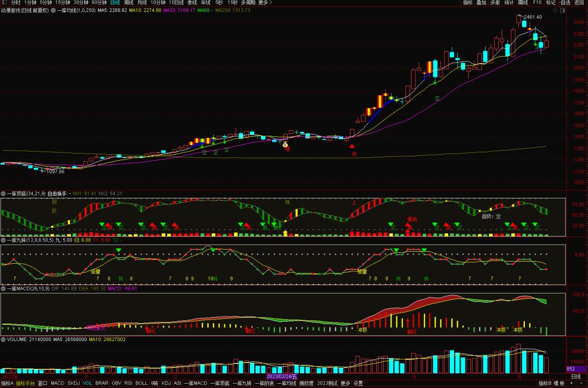Select 9转 indicator in bottom bar
The width and height of the screenshot is (588, 388).
click(x=155, y=383)
